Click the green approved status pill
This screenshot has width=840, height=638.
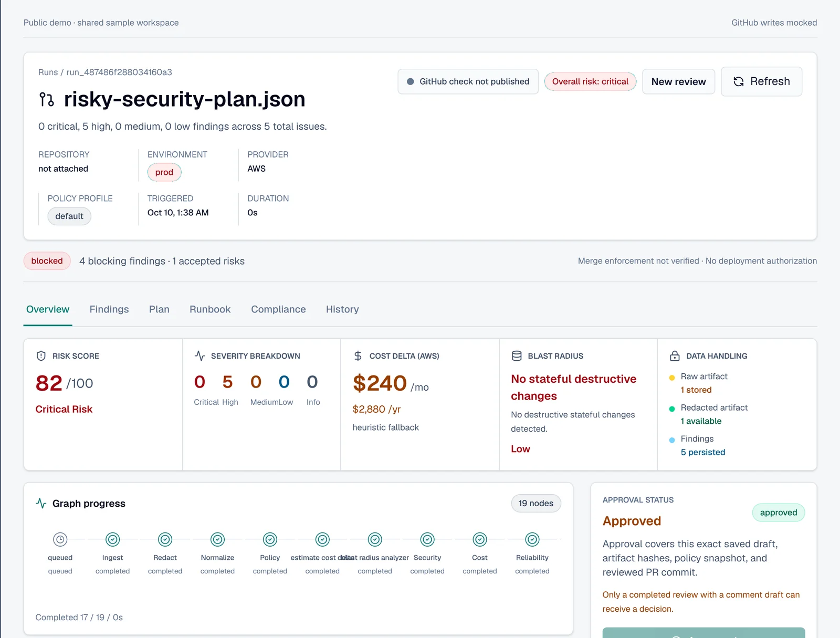779,513
